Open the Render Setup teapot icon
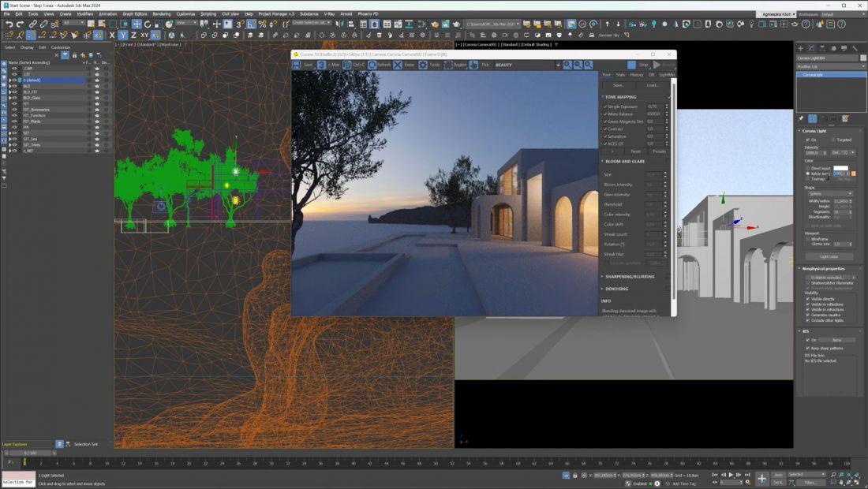Viewport: 868px width, 489px height. pyautogui.click(x=435, y=24)
